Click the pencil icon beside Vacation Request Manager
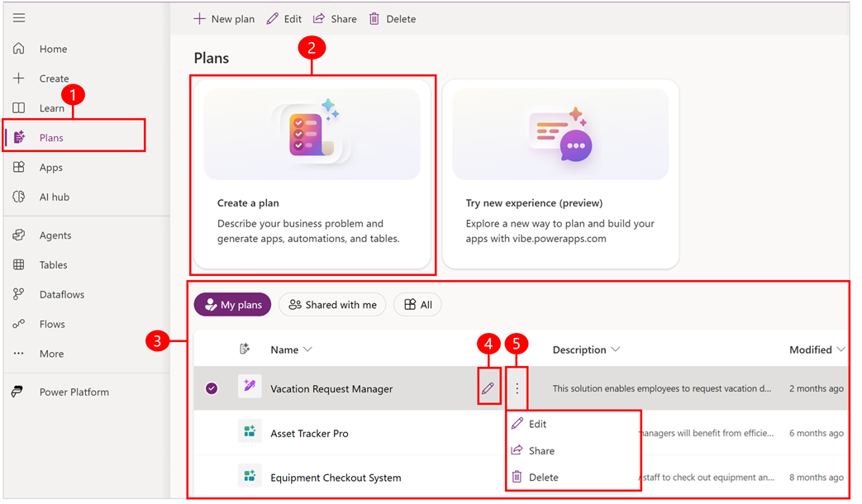862x504 pixels. 488,388
